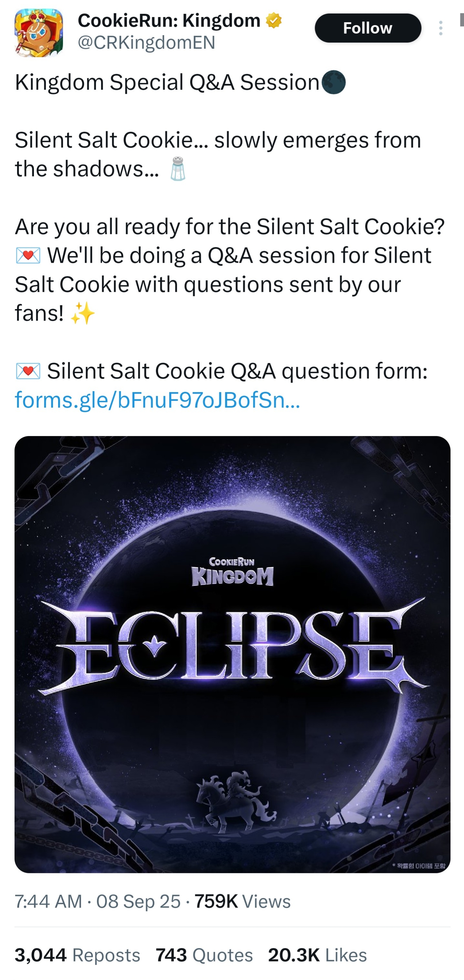Show the 20.3K Likes list
Screen dimensions: 464x980
[x=317, y=955]
